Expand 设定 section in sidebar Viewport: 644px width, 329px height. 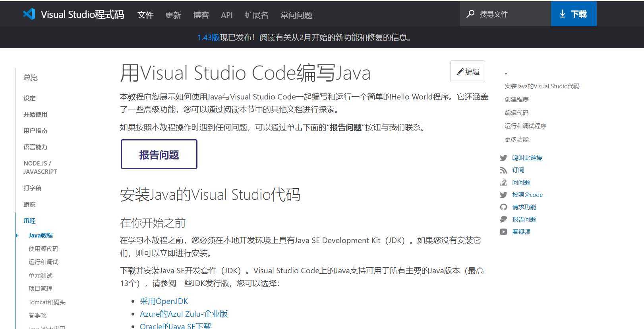tap(29, 98)
